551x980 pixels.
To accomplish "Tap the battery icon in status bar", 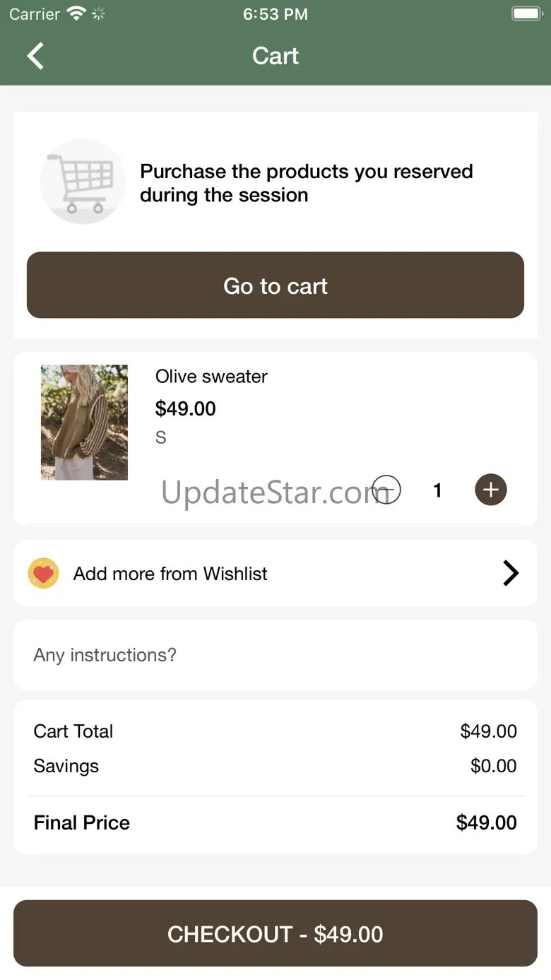I will [526, 13].
